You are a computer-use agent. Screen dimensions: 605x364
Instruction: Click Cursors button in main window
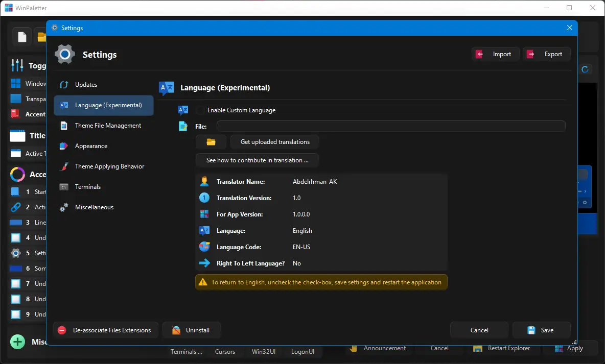pyautogui.click(x=225, y=352)
